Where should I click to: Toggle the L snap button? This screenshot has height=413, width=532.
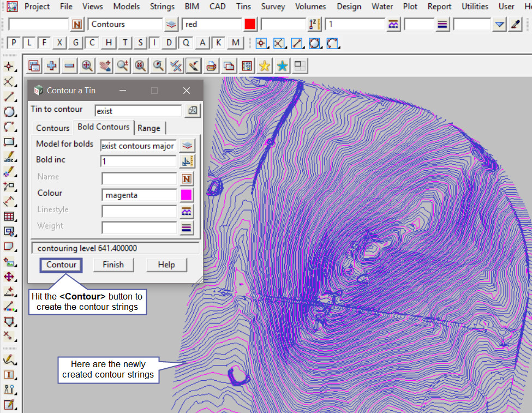point(28,43)
